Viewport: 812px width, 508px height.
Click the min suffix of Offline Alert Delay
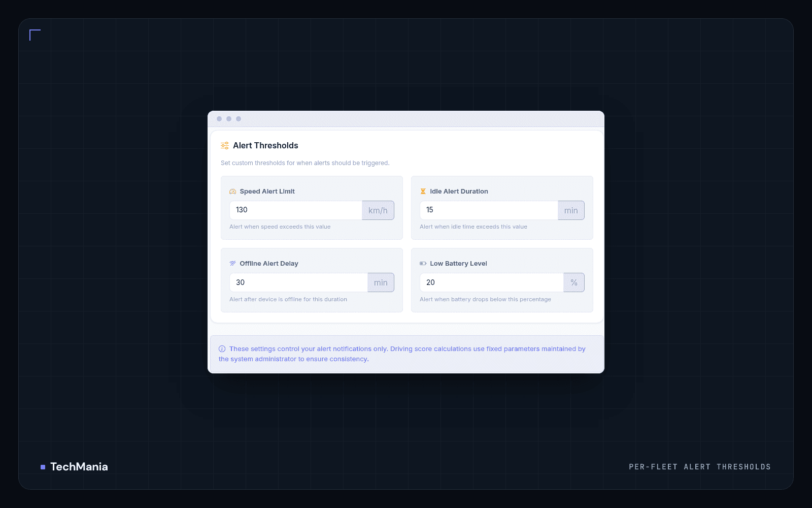click(x=381, y=282)
